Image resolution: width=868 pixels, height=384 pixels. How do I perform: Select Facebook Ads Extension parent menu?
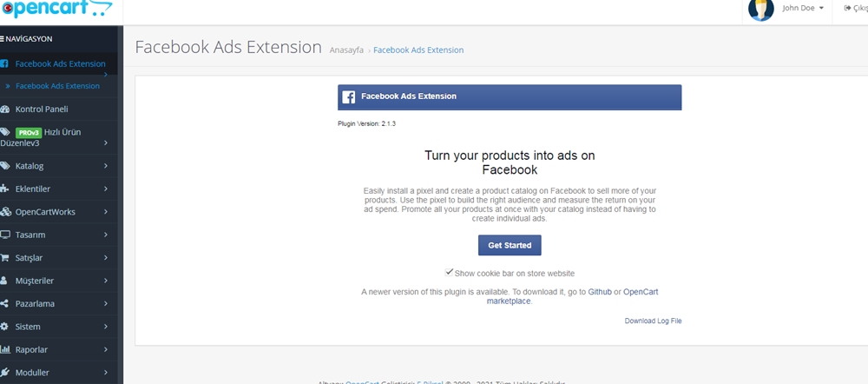click(59, 63)
